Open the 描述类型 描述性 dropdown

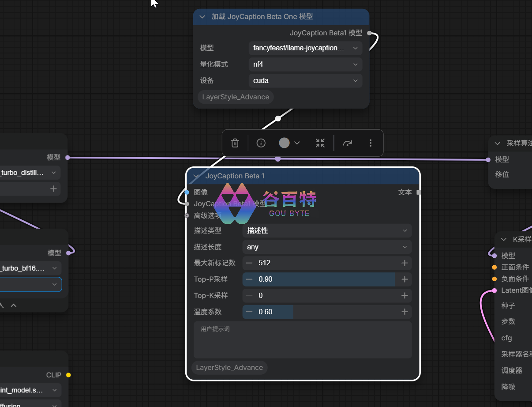tap(327, 230)
